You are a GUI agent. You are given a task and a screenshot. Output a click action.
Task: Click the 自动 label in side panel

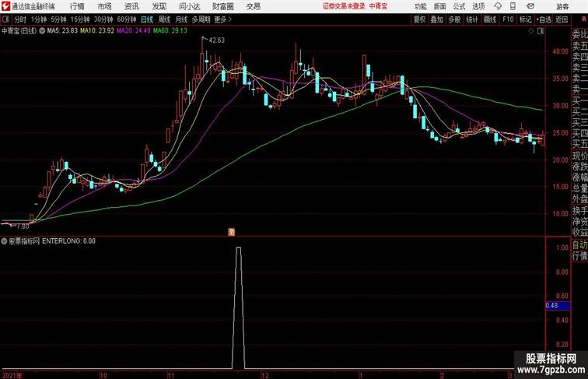[579, 245]
